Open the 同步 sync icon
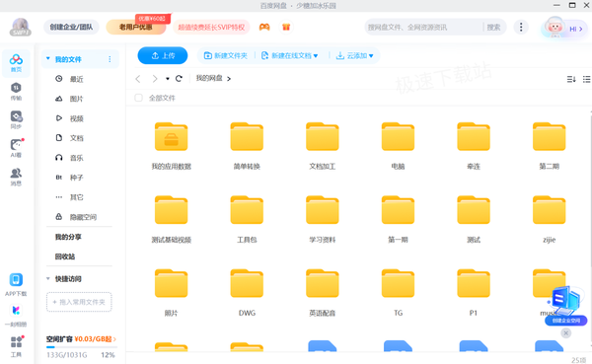The image size is (592, 364). [x=16, y=120]
